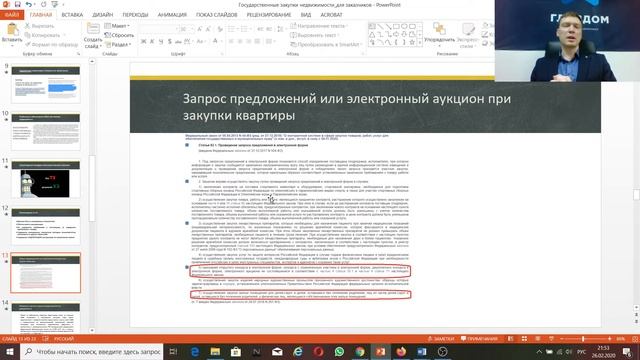Click the Windows taskbar search field

pyautogui.click(x=91, y=352)
